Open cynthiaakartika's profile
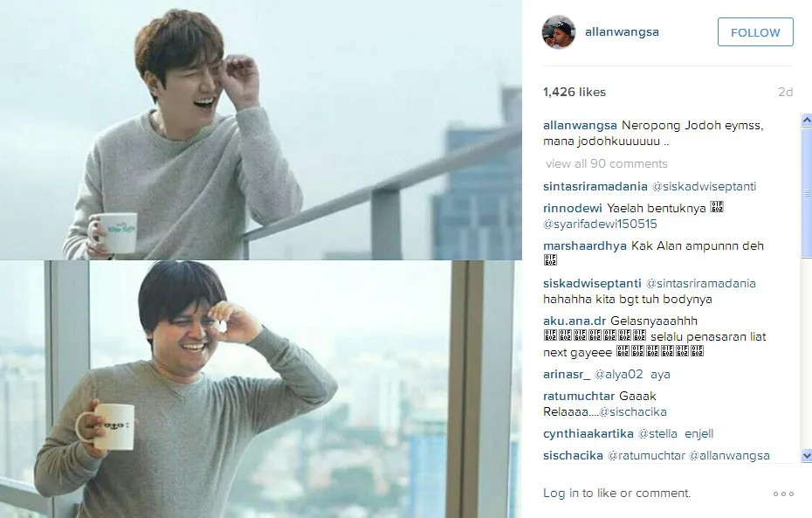This screenshot has width=812, height=518. [588, 433]
